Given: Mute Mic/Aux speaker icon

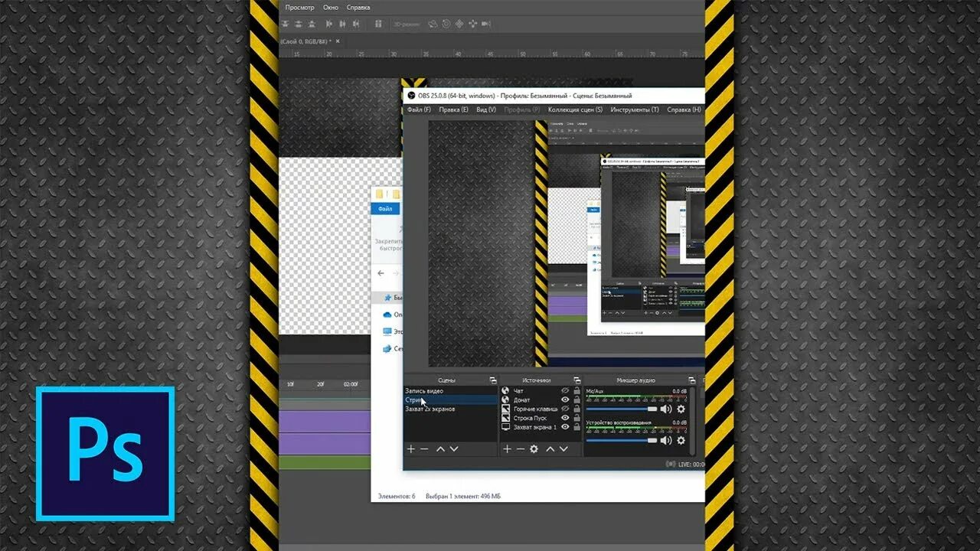Looking at the screenshot, I should click(x=665, y=409).
